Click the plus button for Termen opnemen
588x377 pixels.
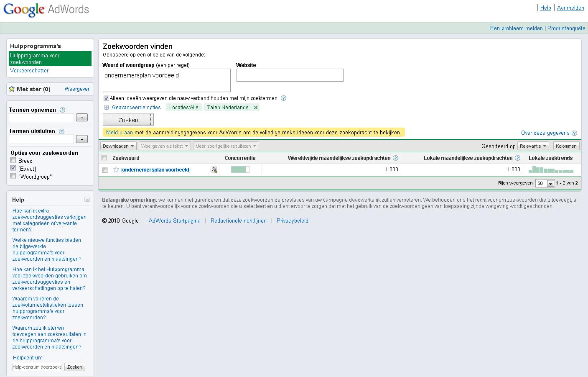point(82,118)
